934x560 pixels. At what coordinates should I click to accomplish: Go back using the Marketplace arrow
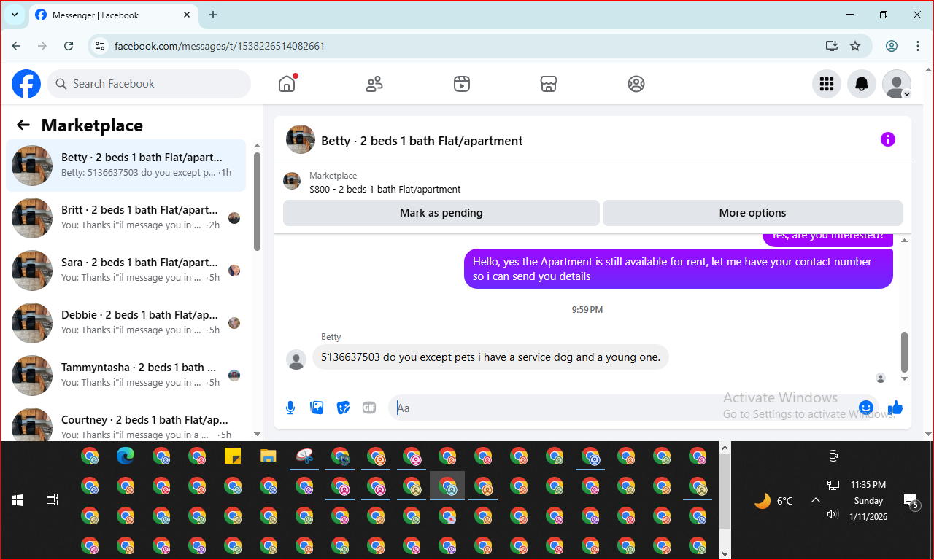(23, 125)
